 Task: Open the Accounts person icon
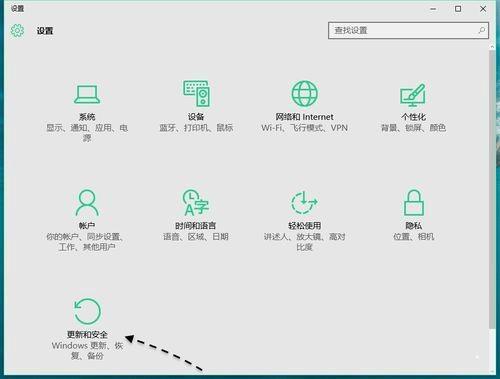click(87, 203)
